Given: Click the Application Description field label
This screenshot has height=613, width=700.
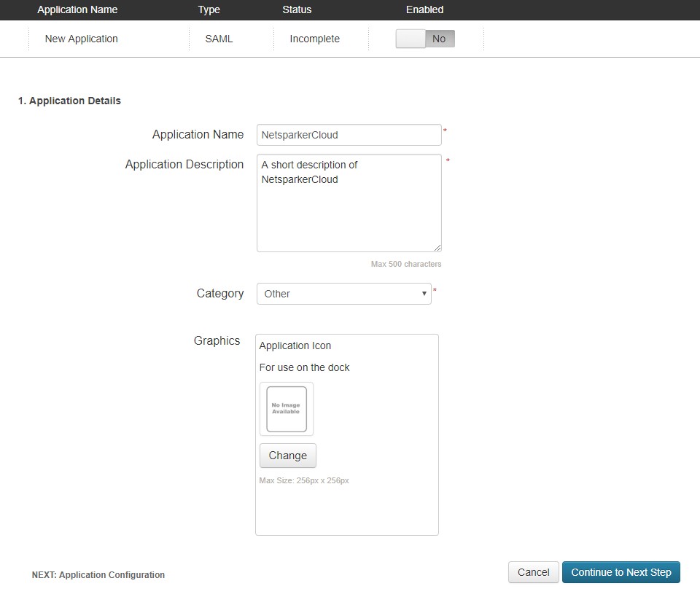Looking at the screenshot, I should tap(184, 165).
